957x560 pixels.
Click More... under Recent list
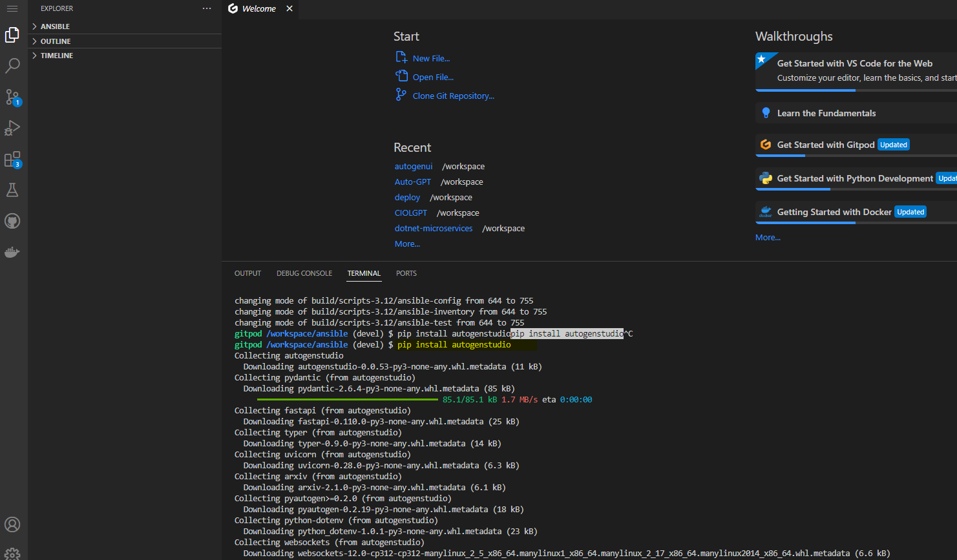pyautogui.click(x=407, y=244)
